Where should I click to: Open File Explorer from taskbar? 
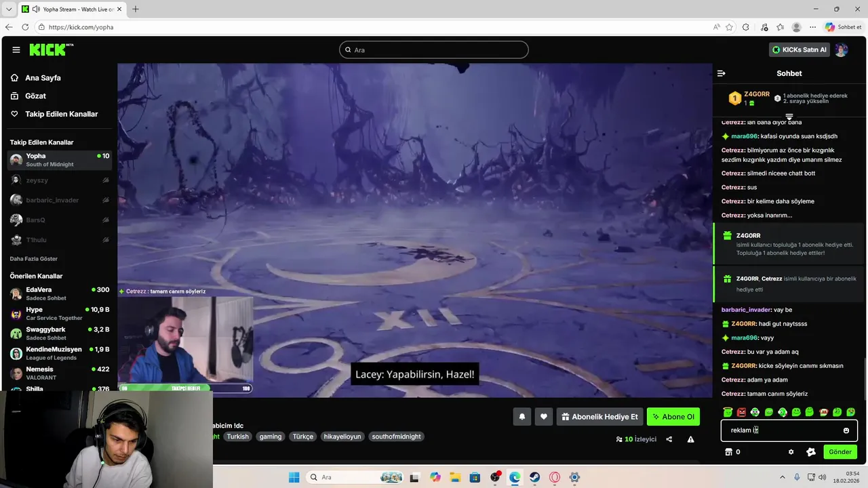(x=455, y=477)
